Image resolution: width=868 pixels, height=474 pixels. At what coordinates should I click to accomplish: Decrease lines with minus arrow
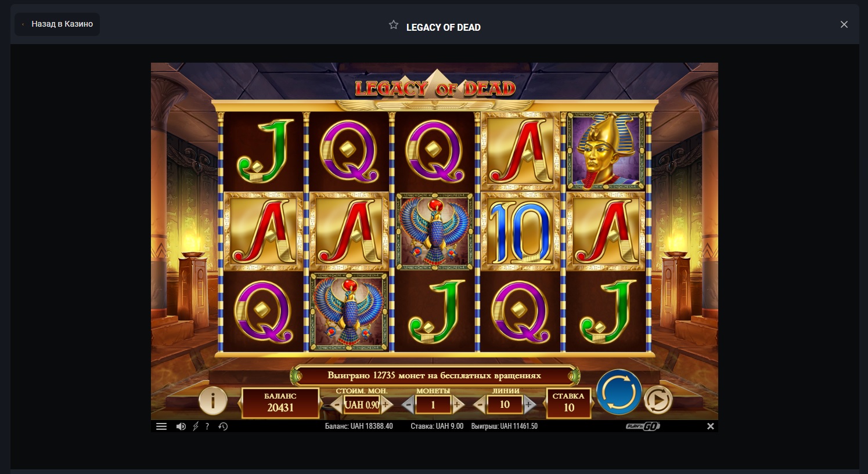point(480,405)
